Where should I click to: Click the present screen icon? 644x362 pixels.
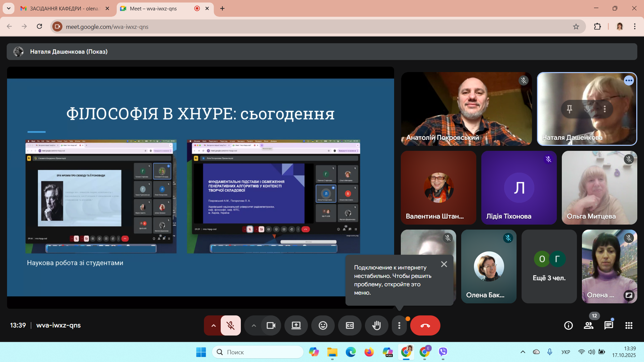[x=296, y=325]
